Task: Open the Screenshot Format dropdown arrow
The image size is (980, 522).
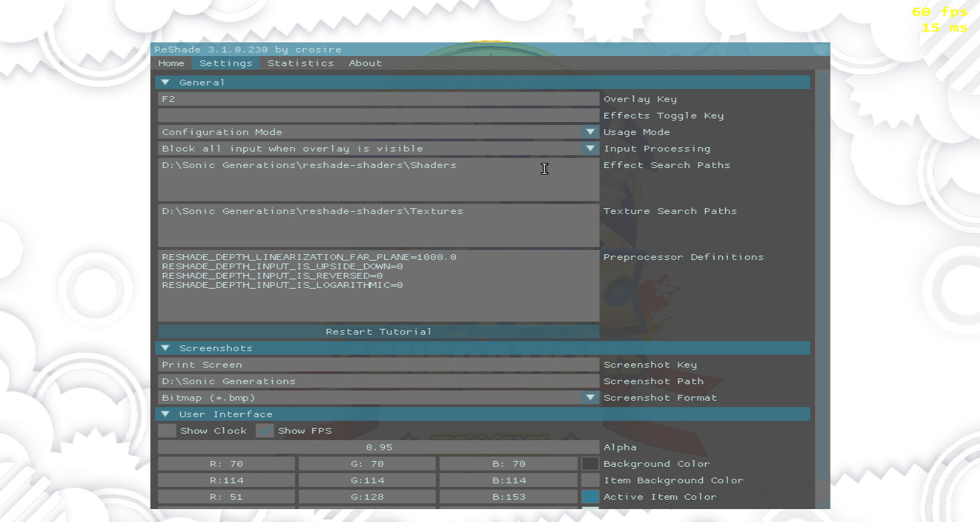Action: pyautogui.click(x=590, y=398)
